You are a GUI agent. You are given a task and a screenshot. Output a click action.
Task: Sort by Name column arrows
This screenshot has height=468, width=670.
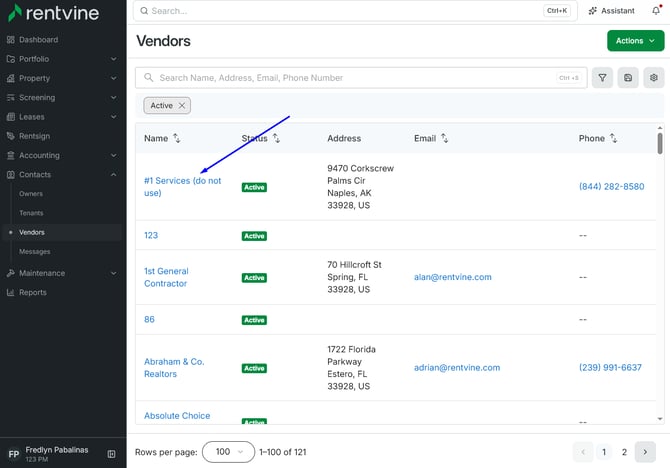coord(176,138)
